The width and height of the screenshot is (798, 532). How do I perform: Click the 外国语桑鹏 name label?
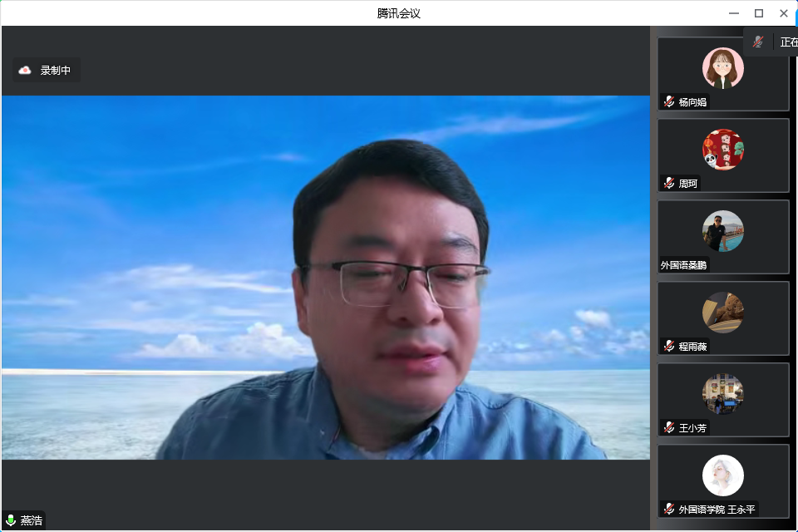pos(684,265)
